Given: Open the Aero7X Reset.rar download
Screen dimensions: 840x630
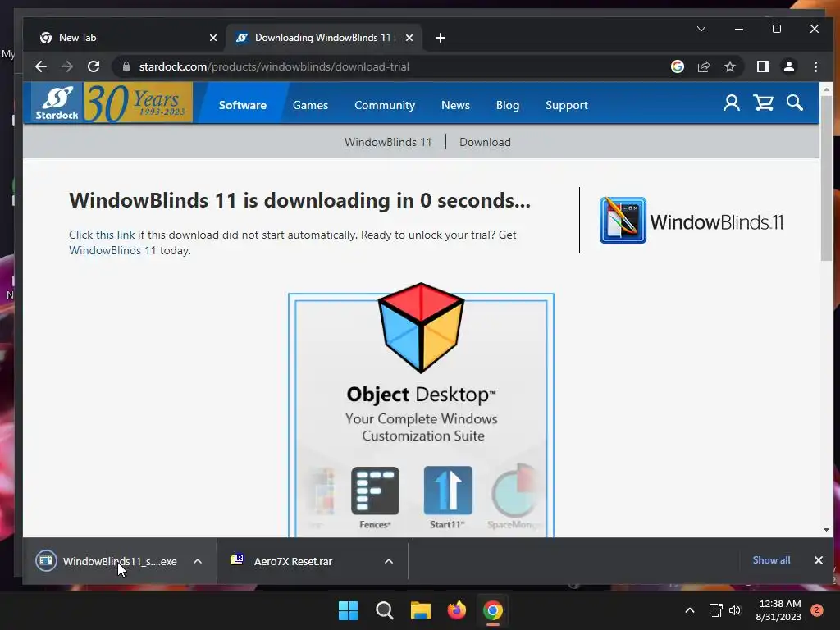Looking at the screenshot, I should pyautogui.click(x=292, y=561).
